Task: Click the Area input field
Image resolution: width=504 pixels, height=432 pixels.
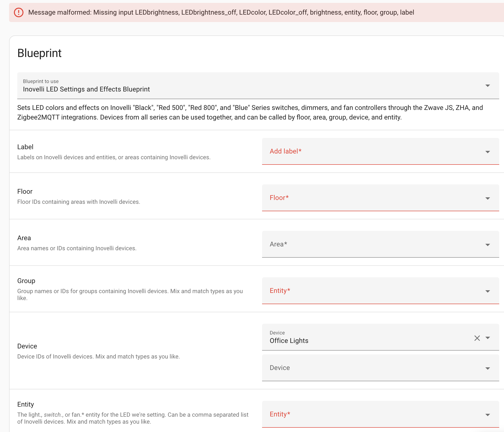Action: coord(365,244)
